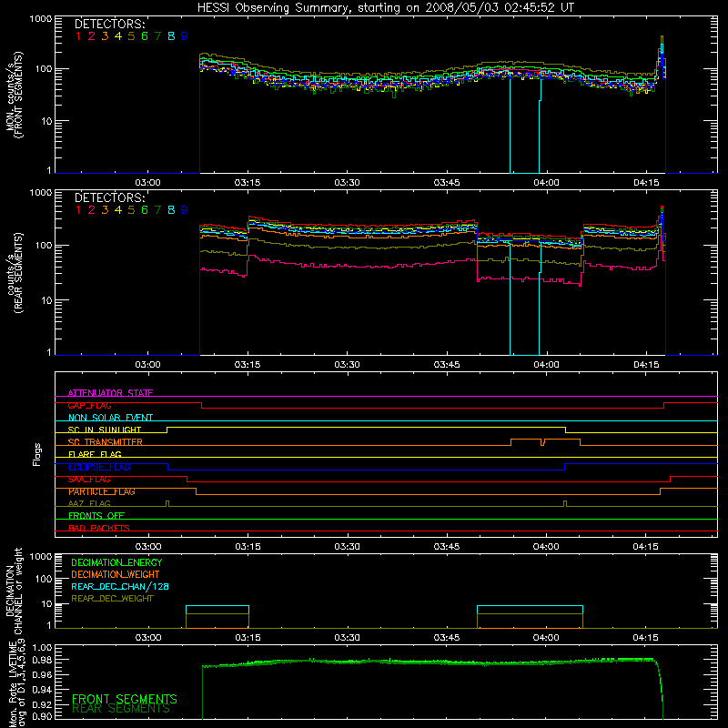Image resolution: width=728 pixels, height=728 pixels.
Task: Click 04:15 tick under the front segments plot
Action: pyautogui.click(x=646, y=183)
